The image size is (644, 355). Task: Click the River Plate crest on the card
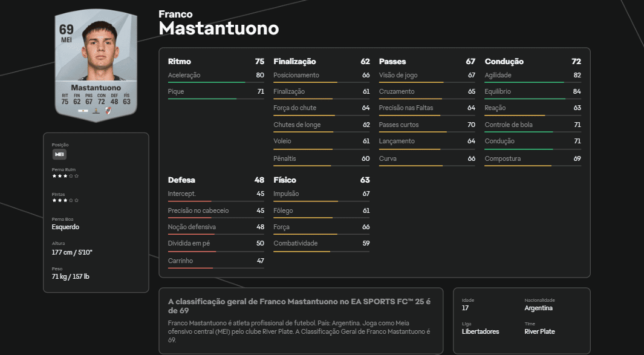(x=108, y=111)
